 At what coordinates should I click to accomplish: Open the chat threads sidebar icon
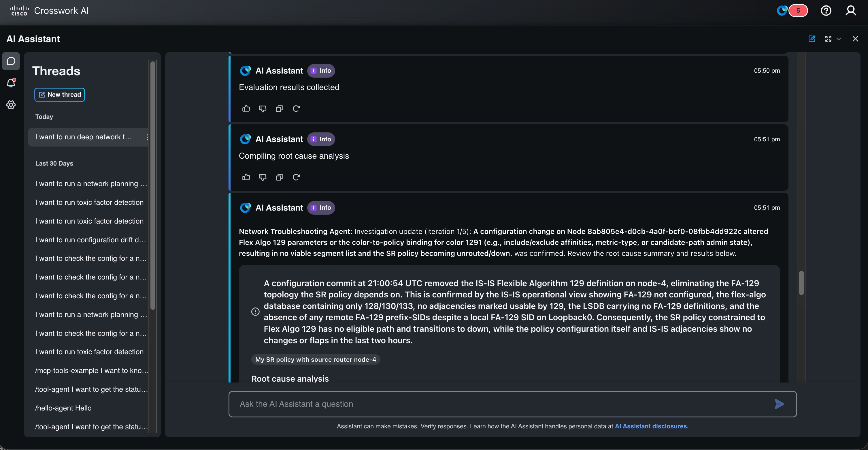pos(11,61)
